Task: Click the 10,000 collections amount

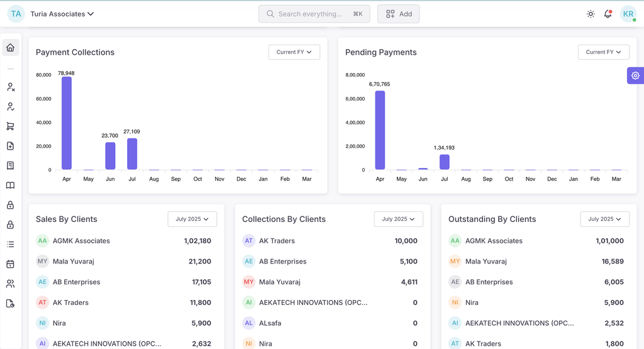Action: pos(406,241)
